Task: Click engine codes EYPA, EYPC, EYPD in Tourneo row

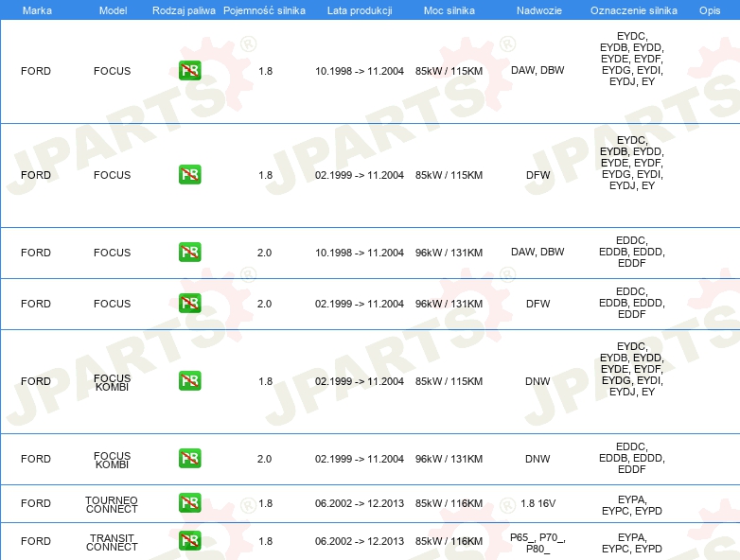Action: coord(632,505)
